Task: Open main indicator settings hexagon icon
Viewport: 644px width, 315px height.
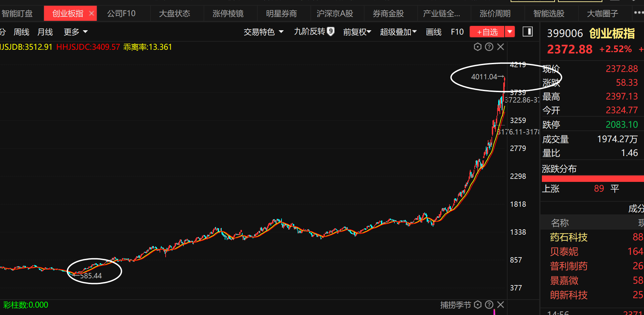Action: [477, 47]
